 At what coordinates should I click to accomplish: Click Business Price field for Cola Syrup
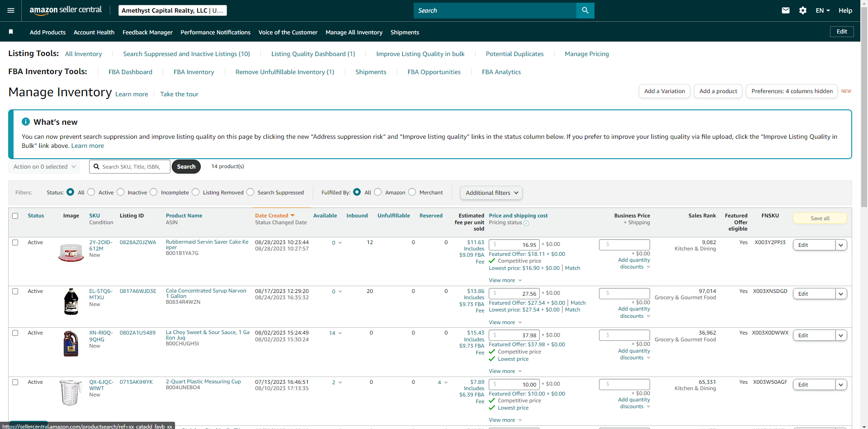(x=624, y=294)
